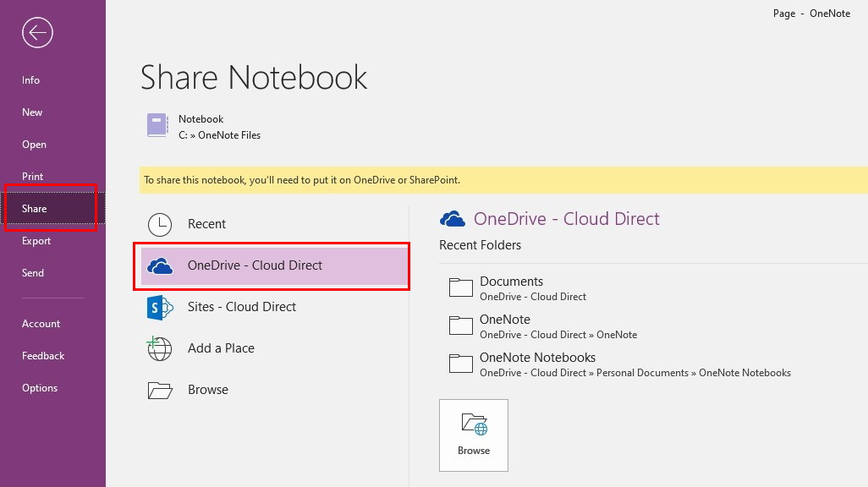Choose Open in the sidebar
The height and width of the screenshot is (487, 868).
(35, 145)
